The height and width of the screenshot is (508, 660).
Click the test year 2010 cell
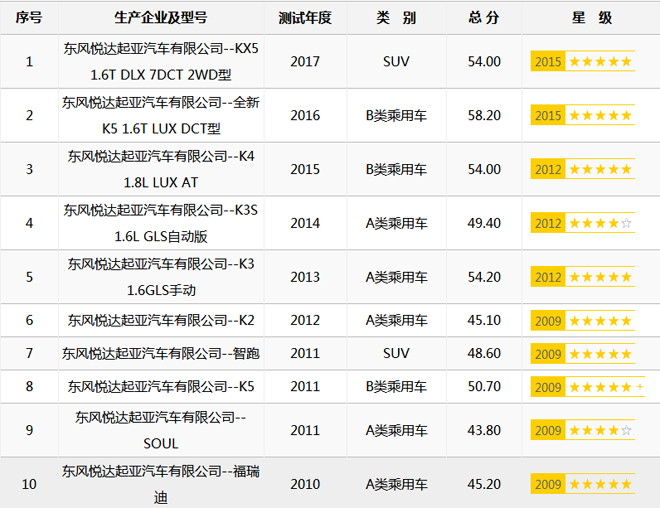coord(305,484)
